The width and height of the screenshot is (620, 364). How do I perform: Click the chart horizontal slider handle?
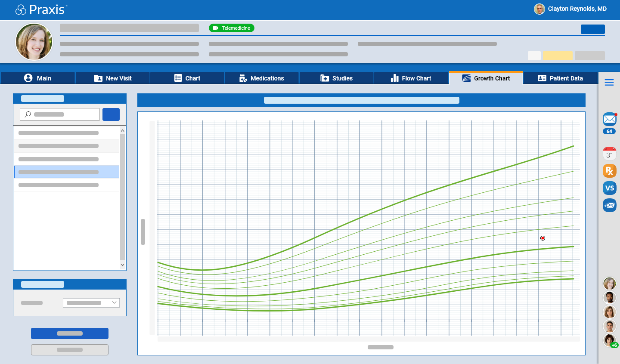point(381,347)
